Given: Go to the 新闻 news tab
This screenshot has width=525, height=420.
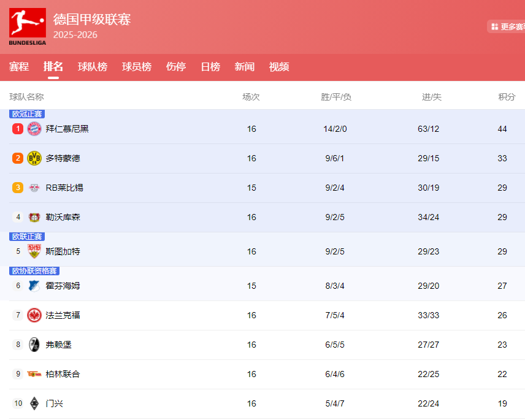Looking at the screenshot, I should coord(245,67).
